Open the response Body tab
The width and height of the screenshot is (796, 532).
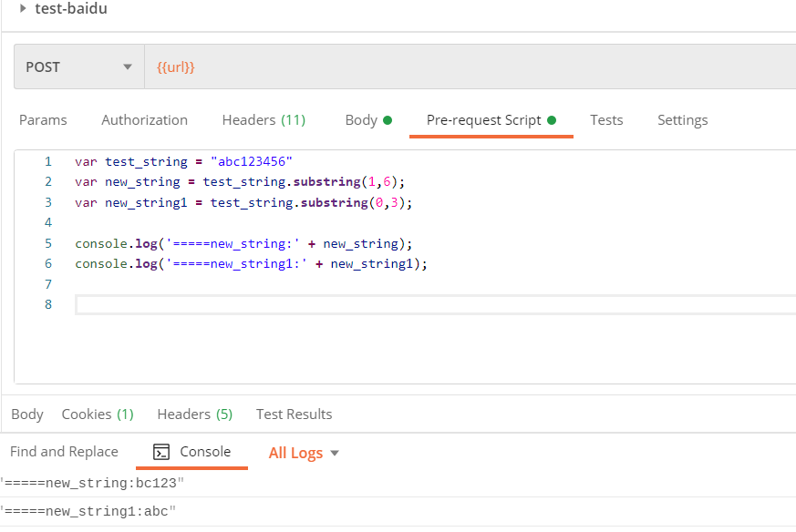coord(27,414)
